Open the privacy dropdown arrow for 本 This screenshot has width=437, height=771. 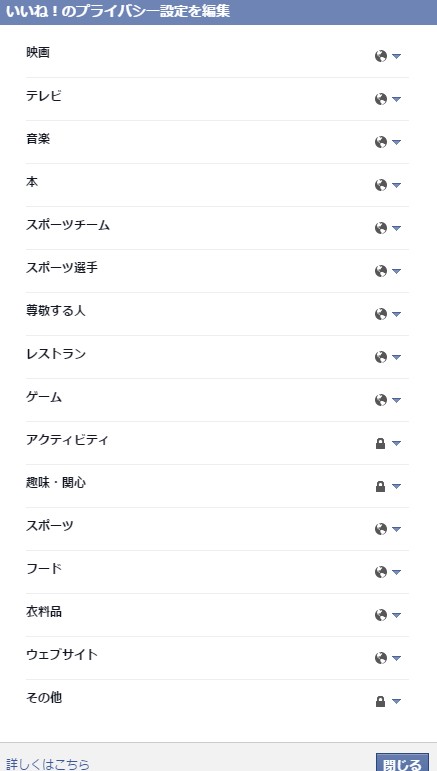click(x=396, y=185)
